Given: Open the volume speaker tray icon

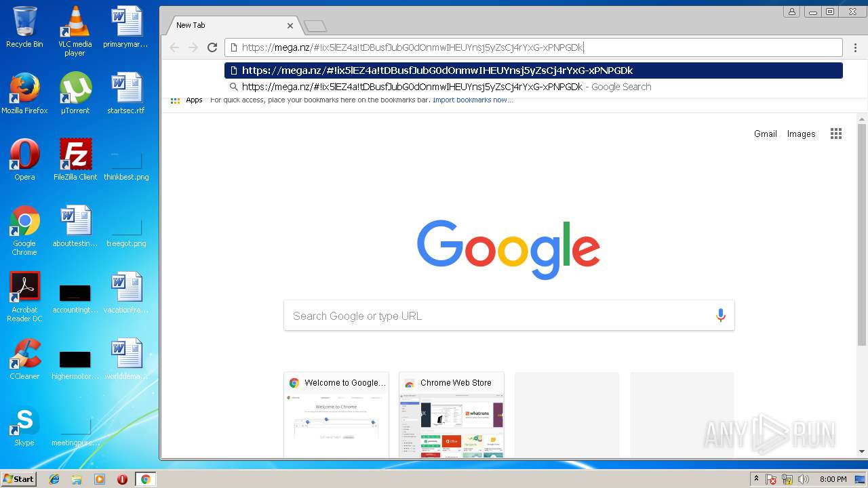Looking at the screenshot, I should click(804, 479).
